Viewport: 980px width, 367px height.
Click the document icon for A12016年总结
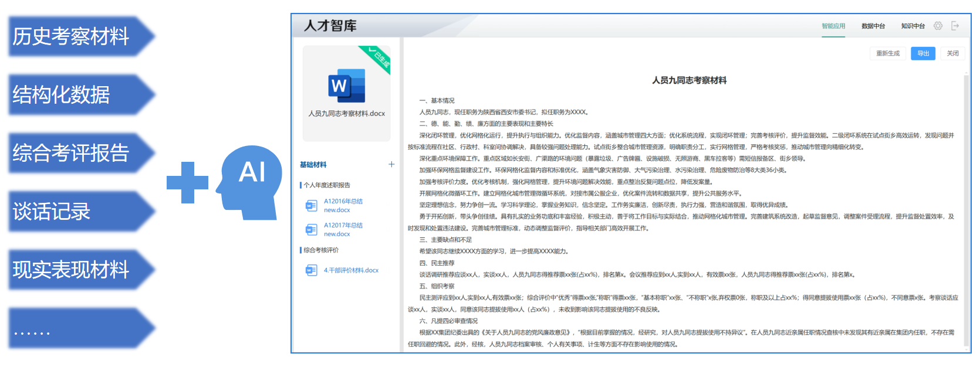311,206
